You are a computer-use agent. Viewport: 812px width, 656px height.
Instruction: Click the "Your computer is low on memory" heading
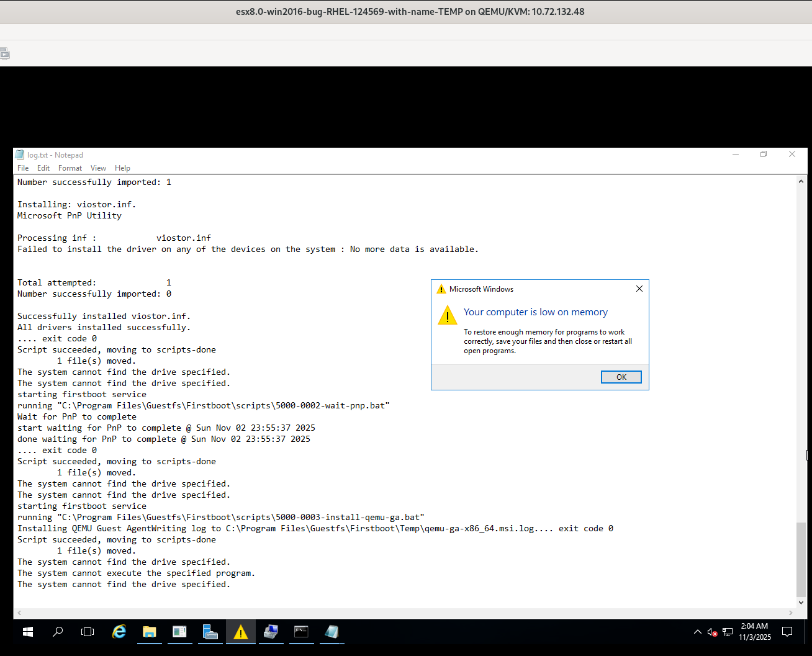click(536, 312)
